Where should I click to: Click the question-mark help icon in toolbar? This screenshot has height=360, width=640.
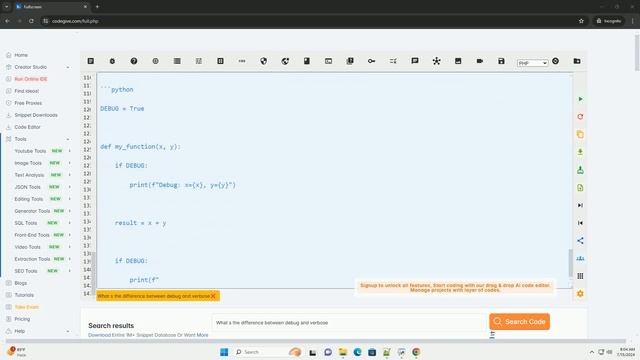point(134,61)
